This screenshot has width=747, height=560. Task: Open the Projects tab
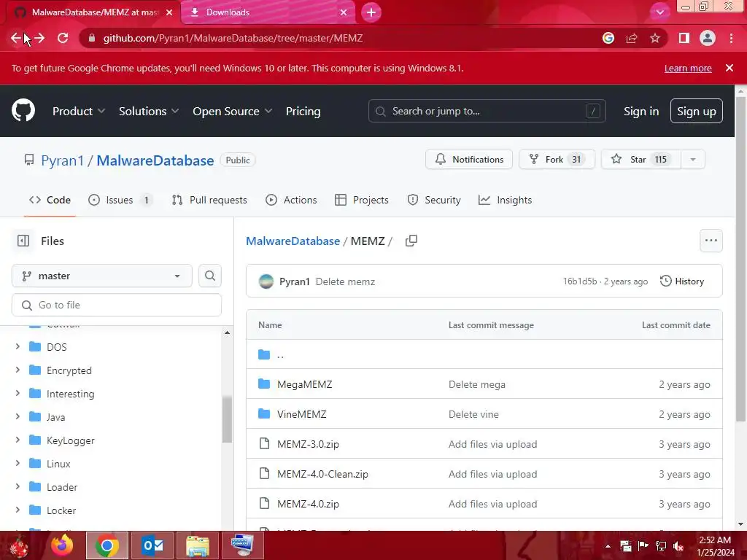[x=362, y=200]
